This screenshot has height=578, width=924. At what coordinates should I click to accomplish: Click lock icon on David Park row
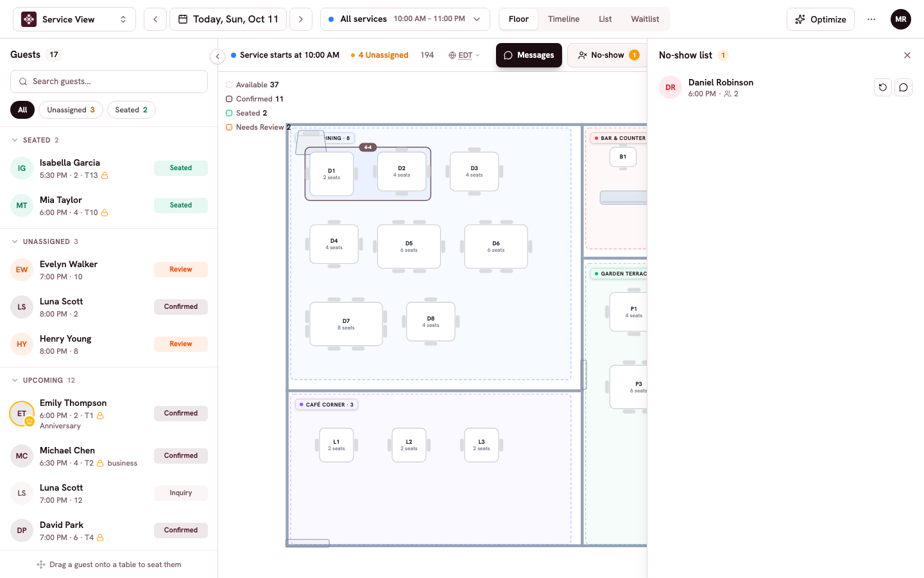coord(100,538)
